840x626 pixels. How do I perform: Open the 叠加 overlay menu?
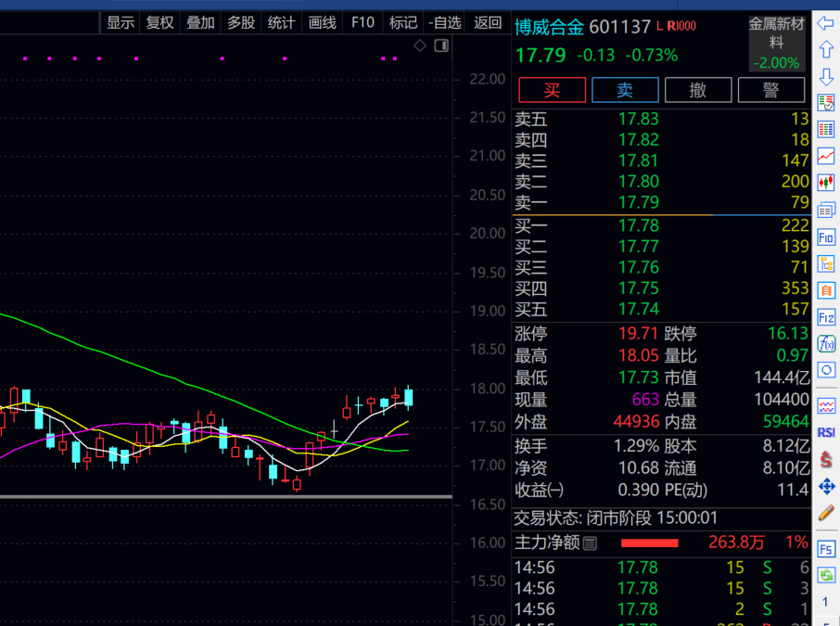(x=200, y=23)
